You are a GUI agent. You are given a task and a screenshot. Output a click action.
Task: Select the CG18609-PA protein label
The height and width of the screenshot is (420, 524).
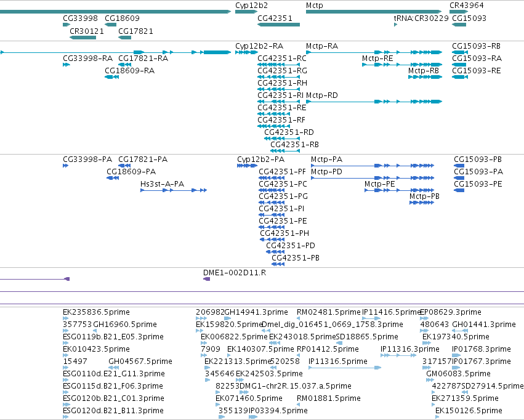(131, 172)
